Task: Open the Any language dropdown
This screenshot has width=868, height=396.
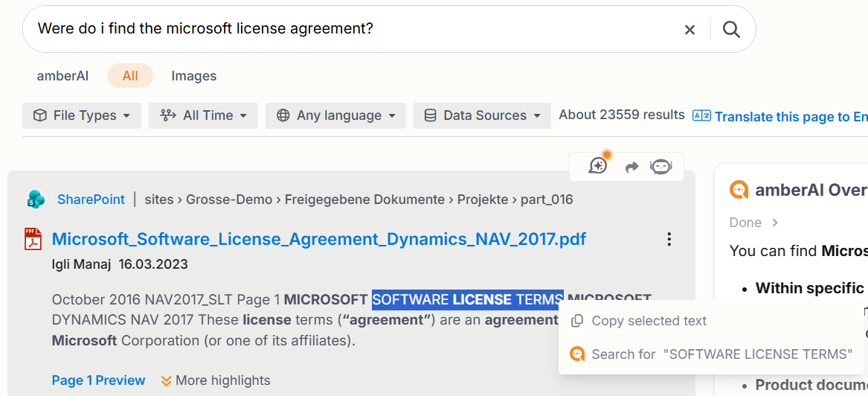Action: point(335,115)
